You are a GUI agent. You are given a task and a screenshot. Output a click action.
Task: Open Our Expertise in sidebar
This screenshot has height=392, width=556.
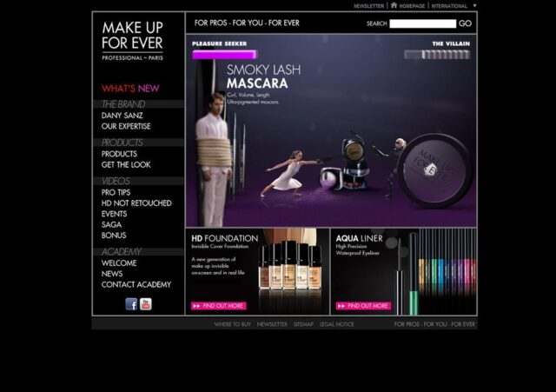click(x=126, y=126)
